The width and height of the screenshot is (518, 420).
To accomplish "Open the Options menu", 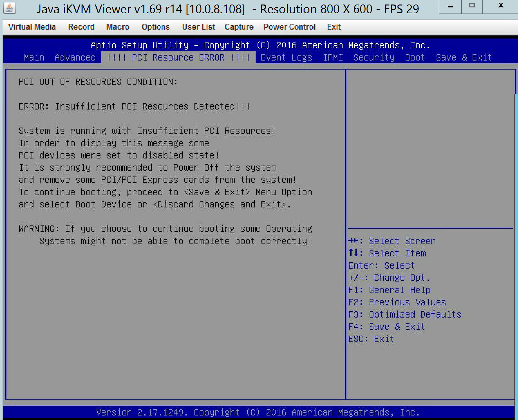I will 155,27.
